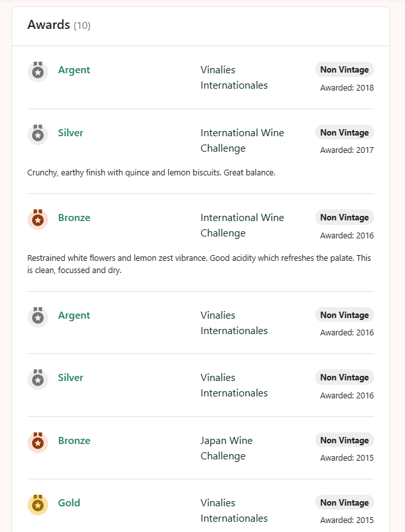This screenshot has width=405, height=532.
Task: Click the Awards section heading
Action: click(x=49, y=25)
